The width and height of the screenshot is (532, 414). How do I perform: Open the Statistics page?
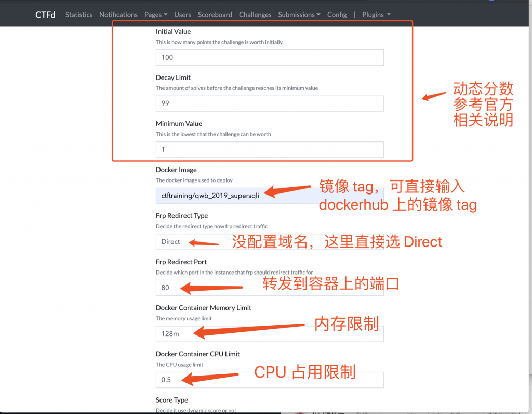(78, 15)
